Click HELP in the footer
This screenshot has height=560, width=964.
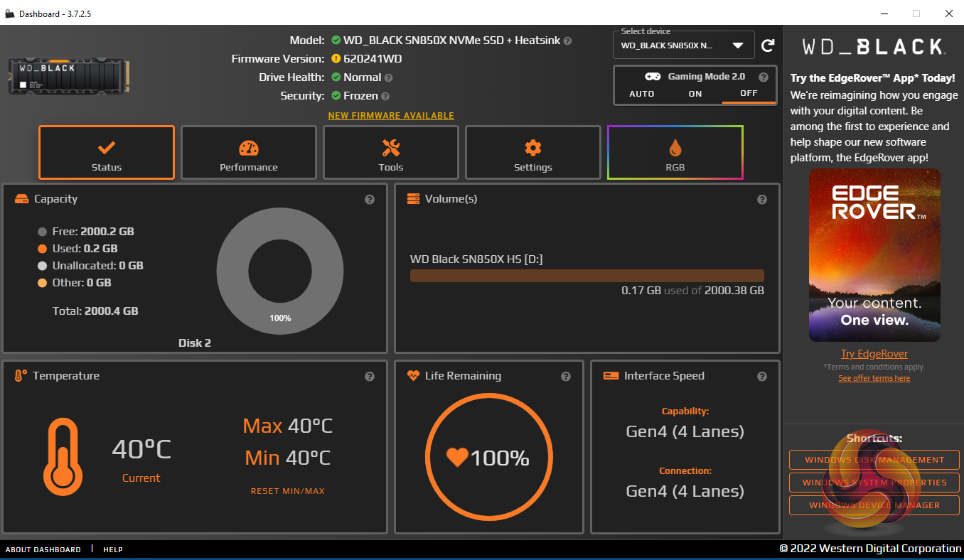pos(113,549)
